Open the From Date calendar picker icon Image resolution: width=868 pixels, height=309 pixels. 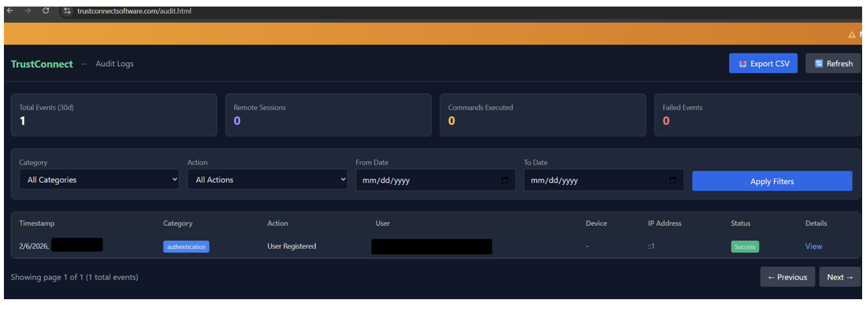tap(504, 180)
